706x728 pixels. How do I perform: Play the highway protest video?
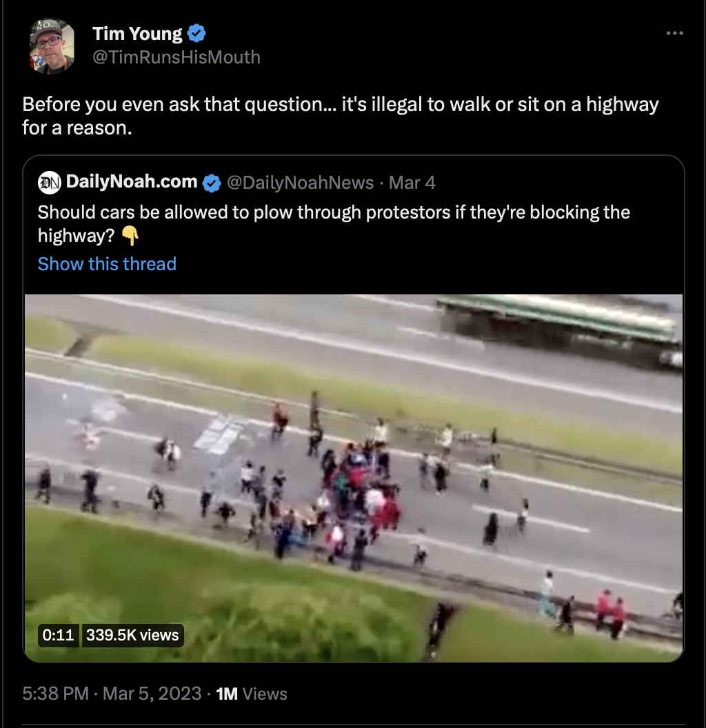tap(354, 478)
